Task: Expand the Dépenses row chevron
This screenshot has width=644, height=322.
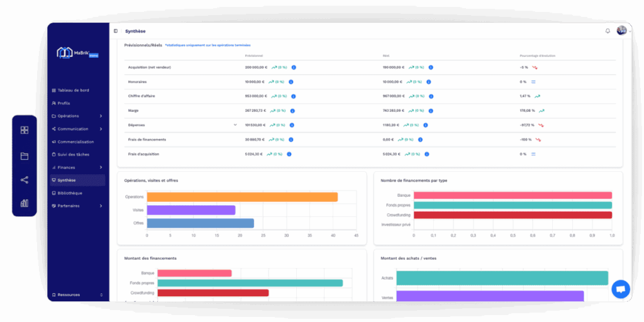Action: pyautogui.click(x=235, y=125)
